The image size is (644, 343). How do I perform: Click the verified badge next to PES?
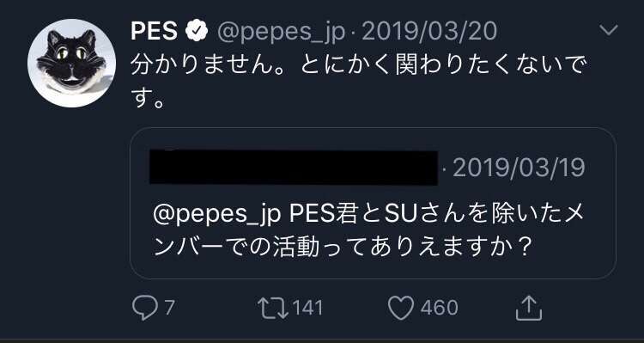click(197, 31)
